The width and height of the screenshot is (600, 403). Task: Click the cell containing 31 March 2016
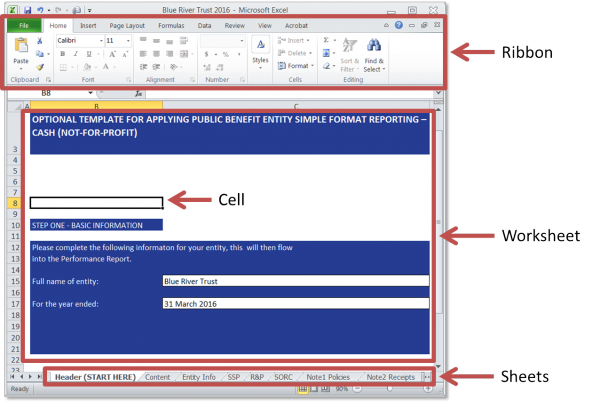click(296, 304)
